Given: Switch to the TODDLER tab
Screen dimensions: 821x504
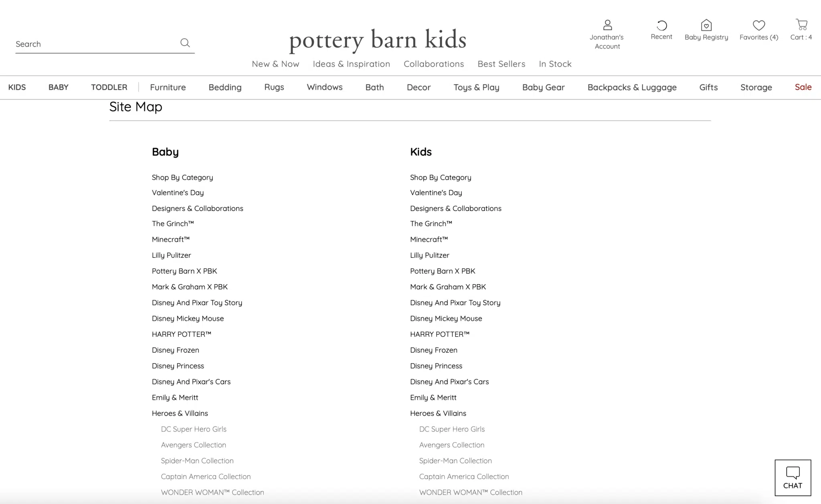Looking at the screenshot, I should [x=109, y=87].
